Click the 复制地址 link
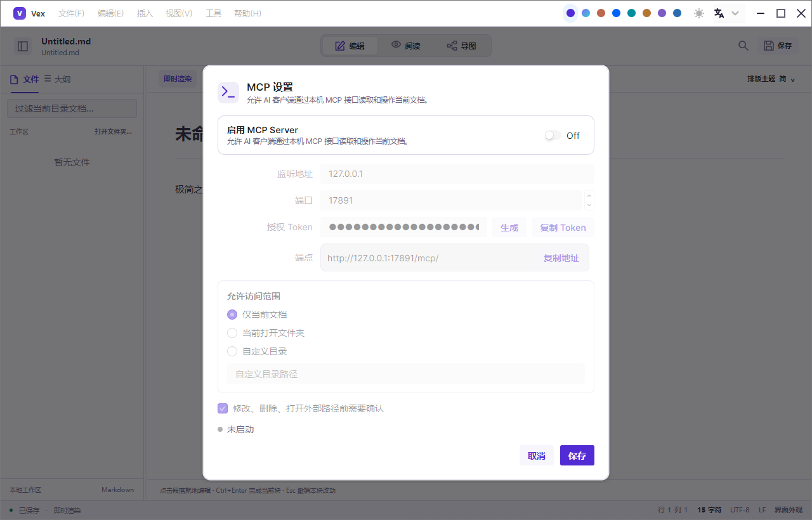Screen dimensions: 812x520 [x=561, y=258]
